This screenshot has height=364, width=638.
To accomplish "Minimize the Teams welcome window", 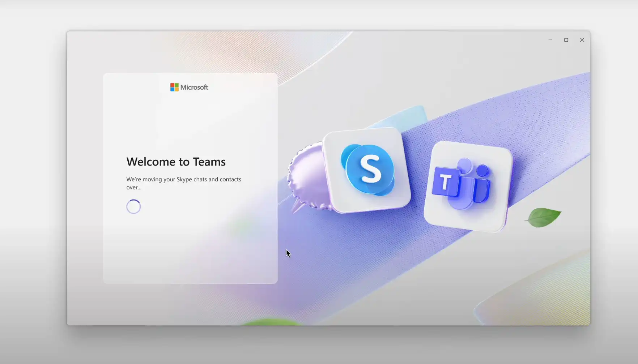I will point(550,40).
